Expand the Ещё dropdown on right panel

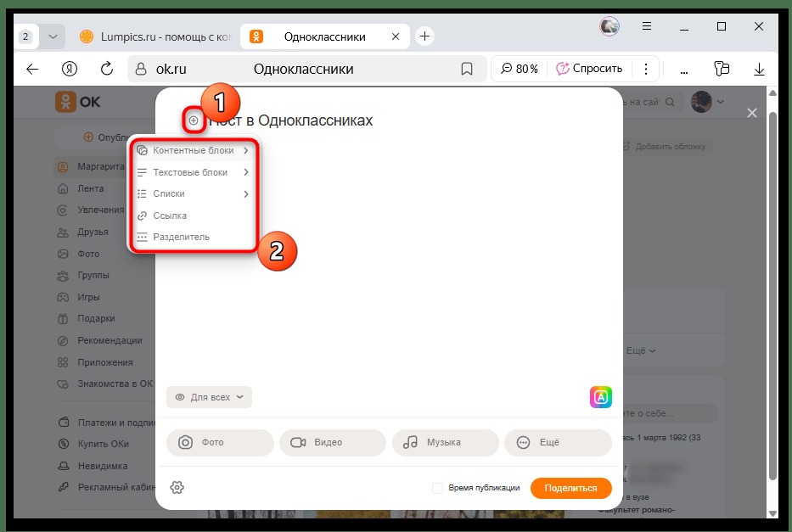(641, 350)
